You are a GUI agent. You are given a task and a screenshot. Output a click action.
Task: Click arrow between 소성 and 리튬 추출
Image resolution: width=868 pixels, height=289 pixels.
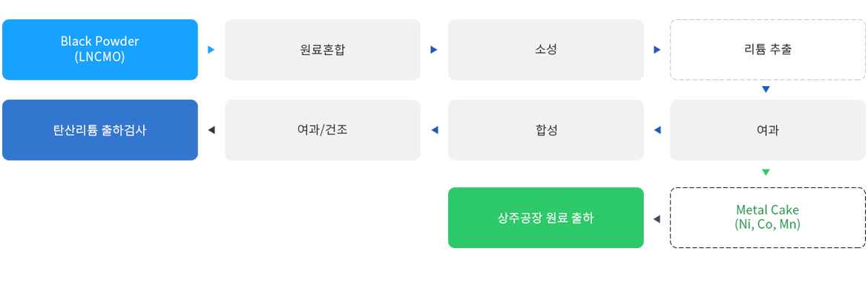click(x=657, y=50)
